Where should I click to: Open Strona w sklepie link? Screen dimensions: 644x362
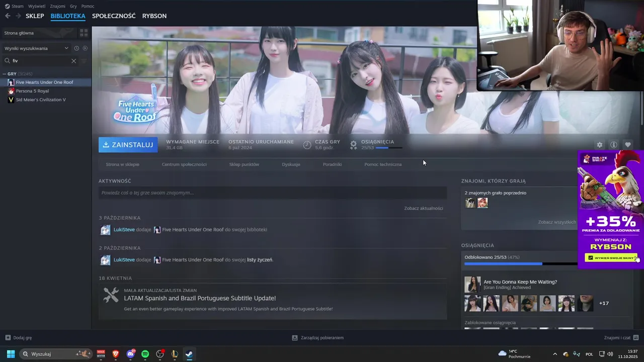pyautogui.click(x=123, y=164)
